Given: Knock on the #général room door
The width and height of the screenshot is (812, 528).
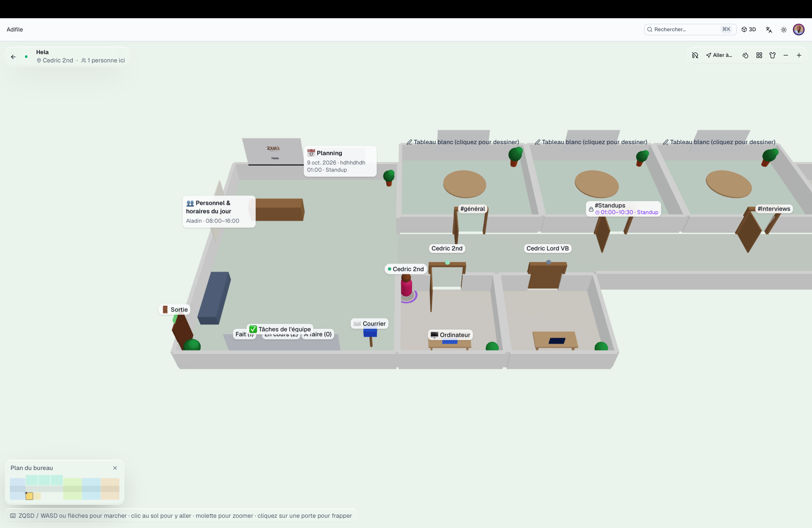Looking at the screenshot, I should click(472, 209).
